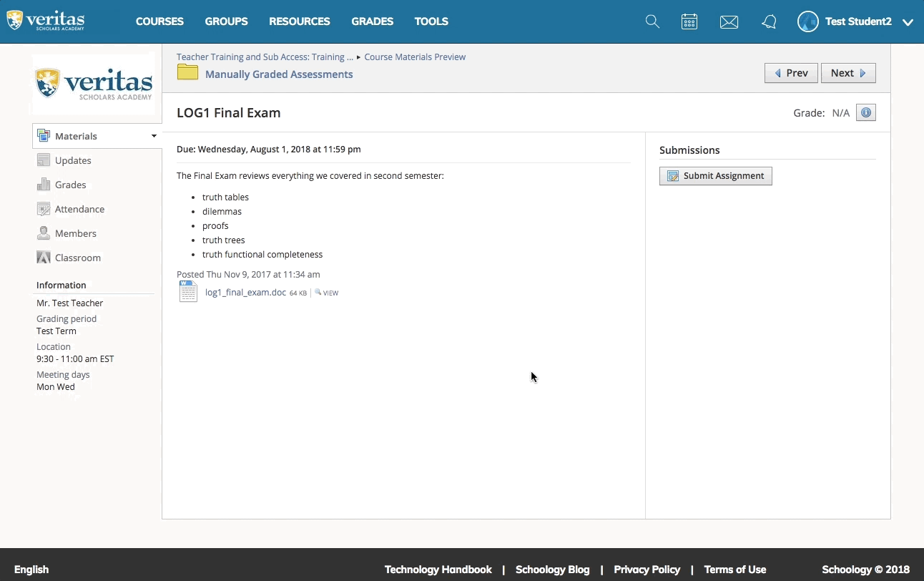Image resolution: width=924 pixels, height=581 pixels.
Task: Expand the Materials sidebar dropdown arrow
Action: pyautogui.click(x=154, y=136)
